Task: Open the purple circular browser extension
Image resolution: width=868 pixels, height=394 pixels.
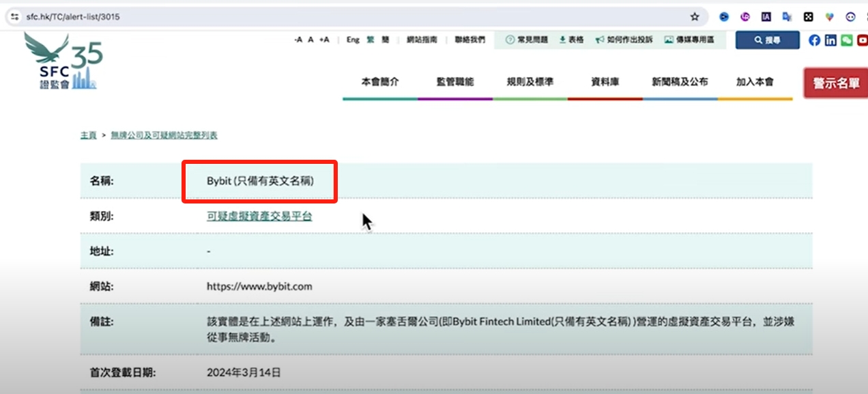Action: pos(745,17)
